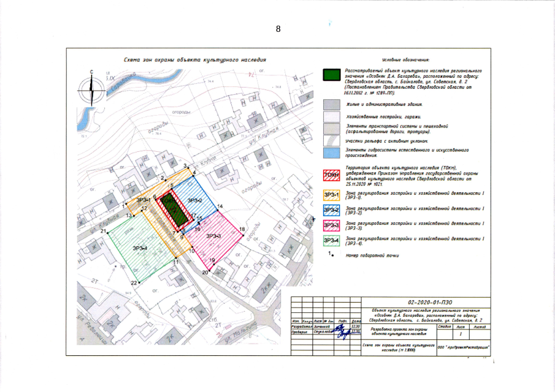Select the ЗРЗ-3 pink legend symbol
This screenshot has width=555, height=392.
coord(331,225)
